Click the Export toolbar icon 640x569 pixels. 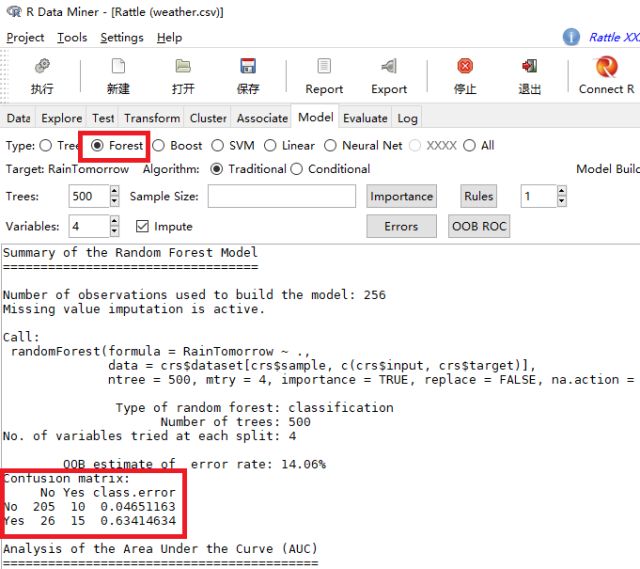click(389, 66)
